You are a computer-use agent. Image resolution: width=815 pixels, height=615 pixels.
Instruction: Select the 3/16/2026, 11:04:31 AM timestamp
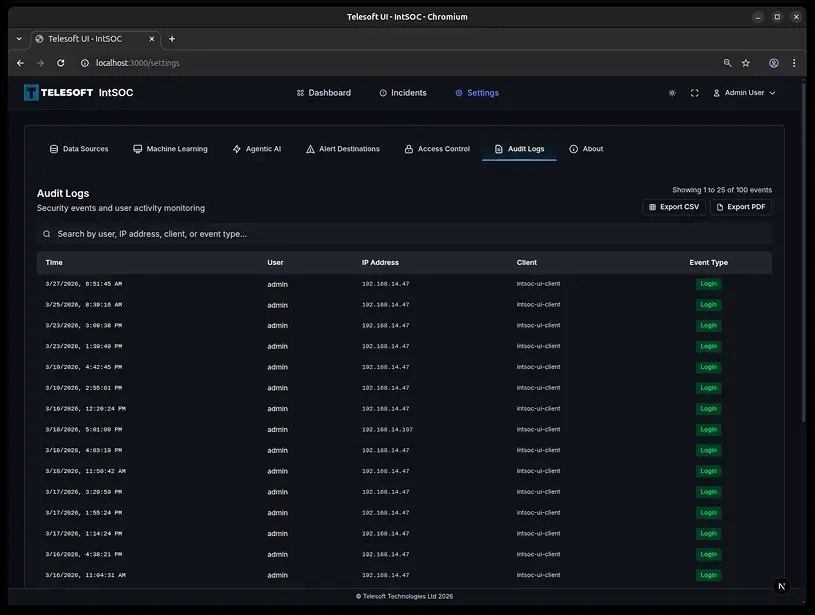click(x=85, y=575)
